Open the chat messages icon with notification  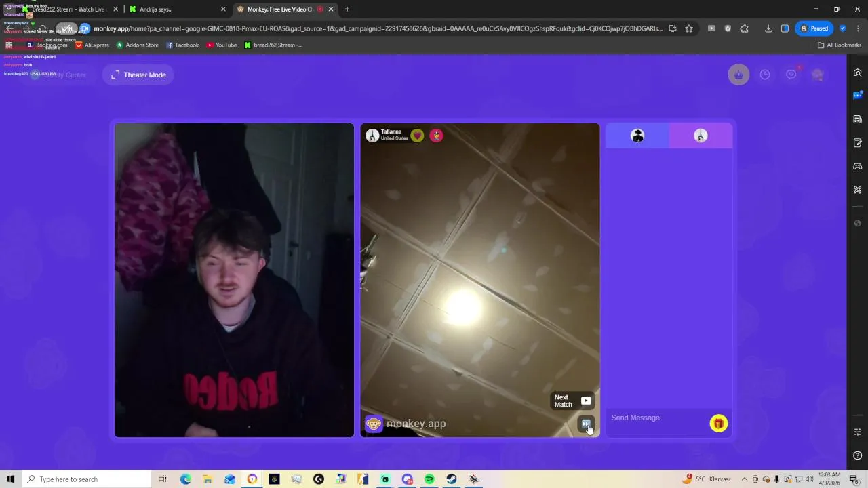pos(791,75)
